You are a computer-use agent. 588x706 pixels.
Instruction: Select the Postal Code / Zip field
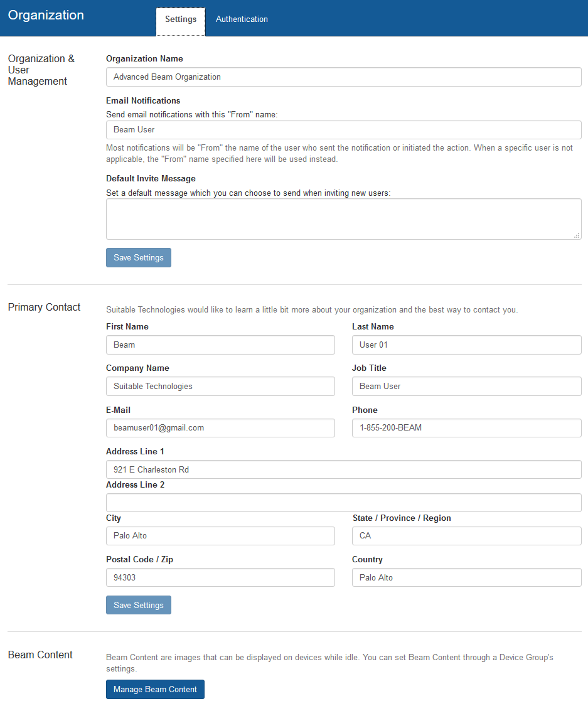[x=220, y=577]
